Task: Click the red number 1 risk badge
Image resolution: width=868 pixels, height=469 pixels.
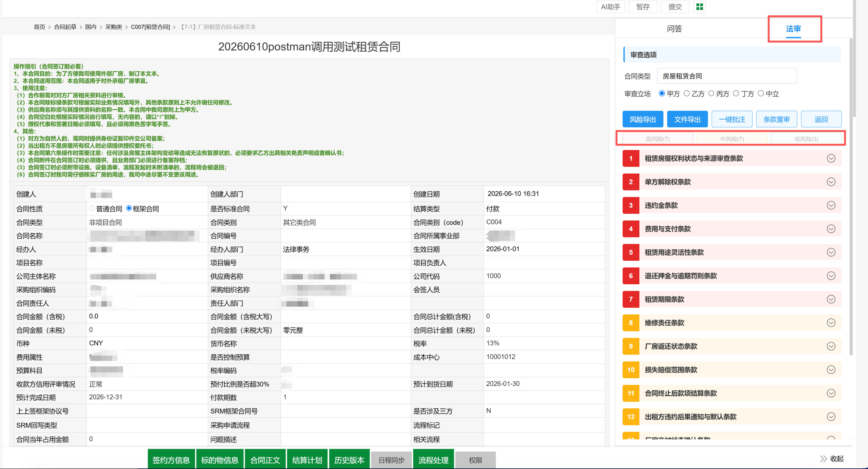Action: pos(631,158)
